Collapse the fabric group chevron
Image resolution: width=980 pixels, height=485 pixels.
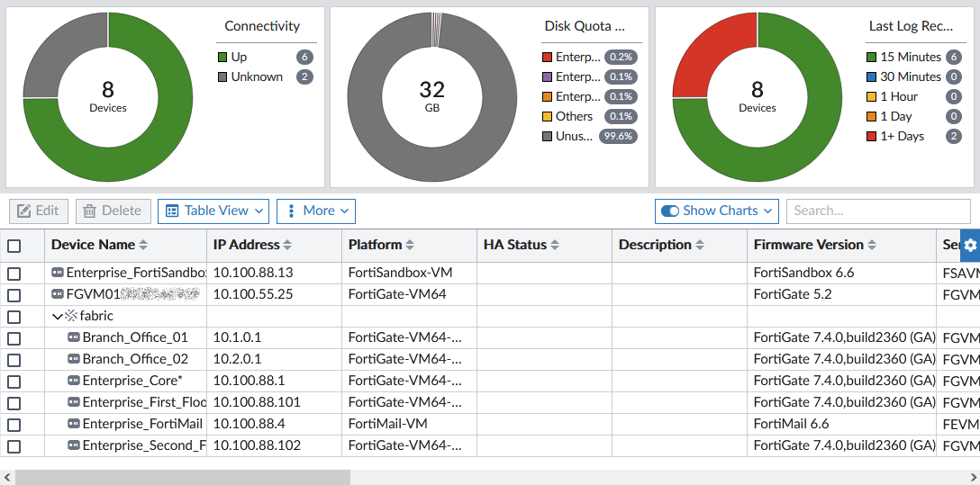pyautogui.click(x=57, y=317)
